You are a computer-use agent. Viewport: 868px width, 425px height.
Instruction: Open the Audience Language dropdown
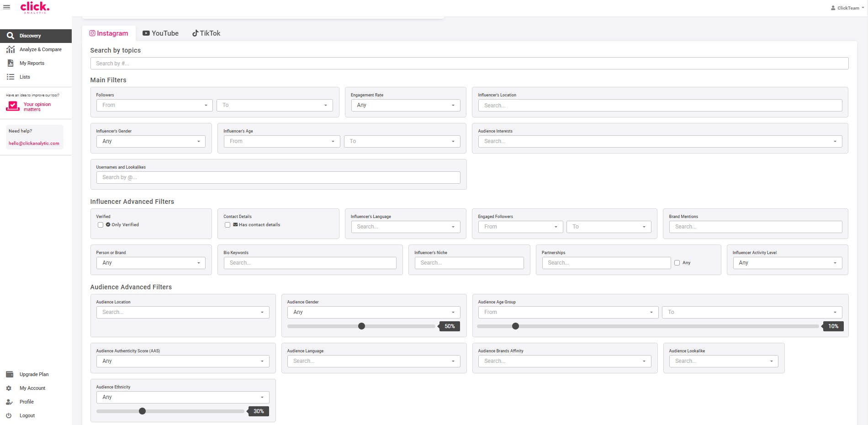(x=374, y=361)
